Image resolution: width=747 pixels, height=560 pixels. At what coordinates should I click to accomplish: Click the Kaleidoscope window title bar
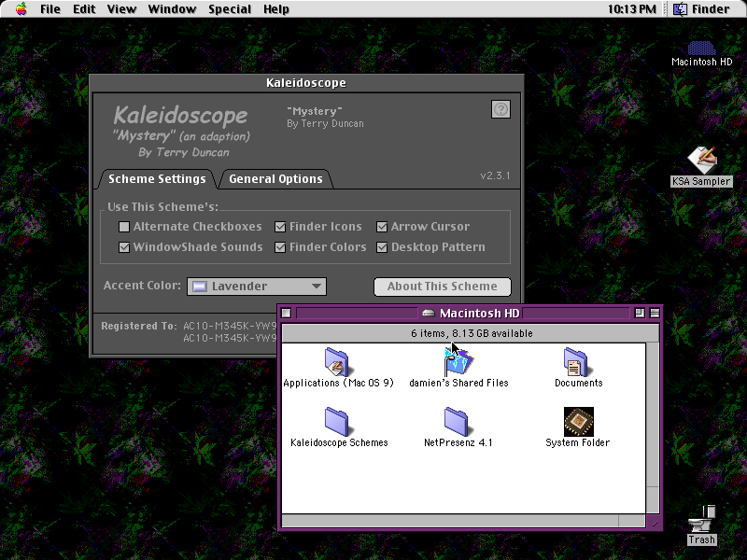point(306,83)
